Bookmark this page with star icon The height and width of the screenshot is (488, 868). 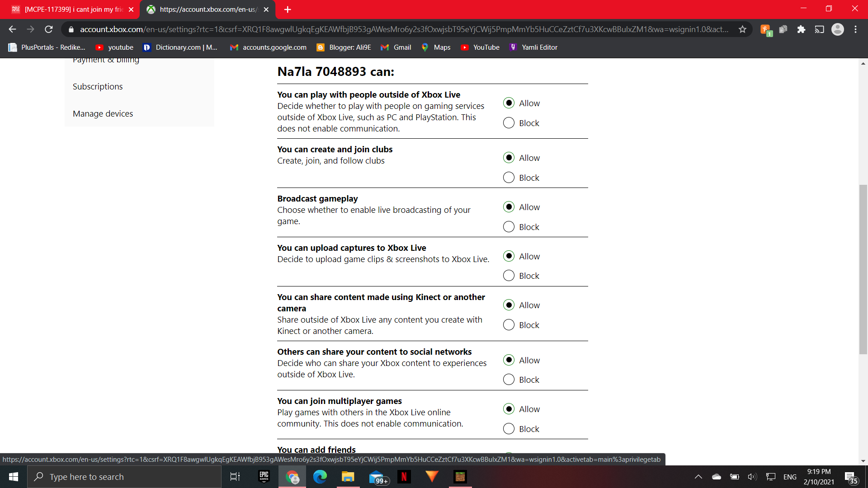pos(742,29)
